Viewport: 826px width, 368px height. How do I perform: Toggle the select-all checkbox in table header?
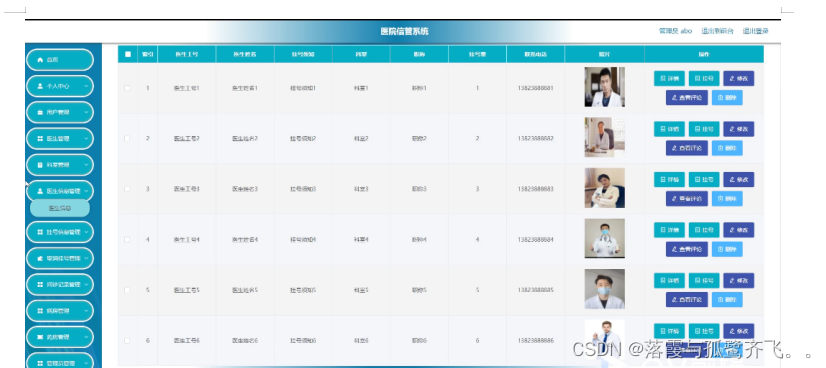(127, 54)
